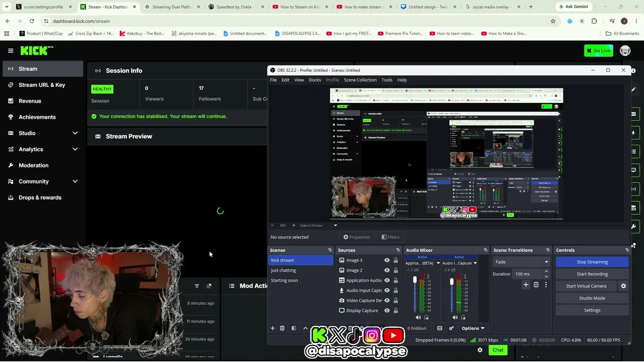This screenshot has width=644, height=362.
Task: Add a new scene with the plus icon
Action: click(x=273, y=328)
